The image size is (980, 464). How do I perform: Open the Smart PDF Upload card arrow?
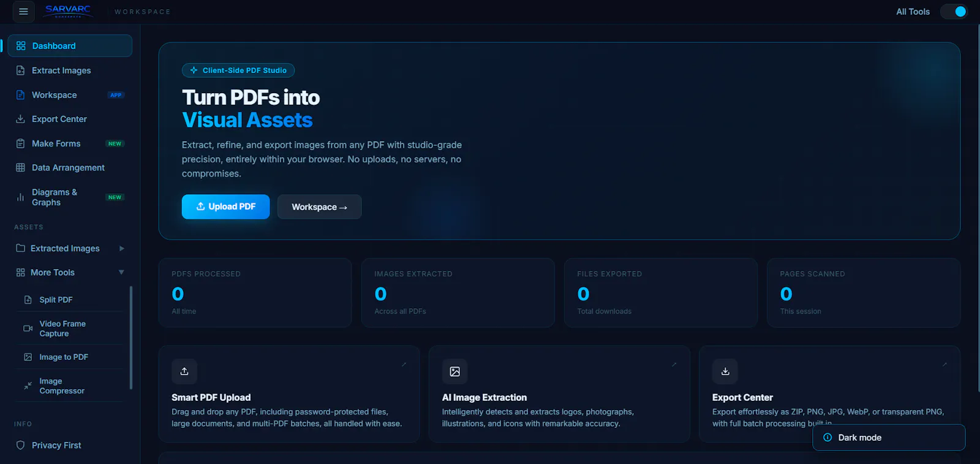404,364
